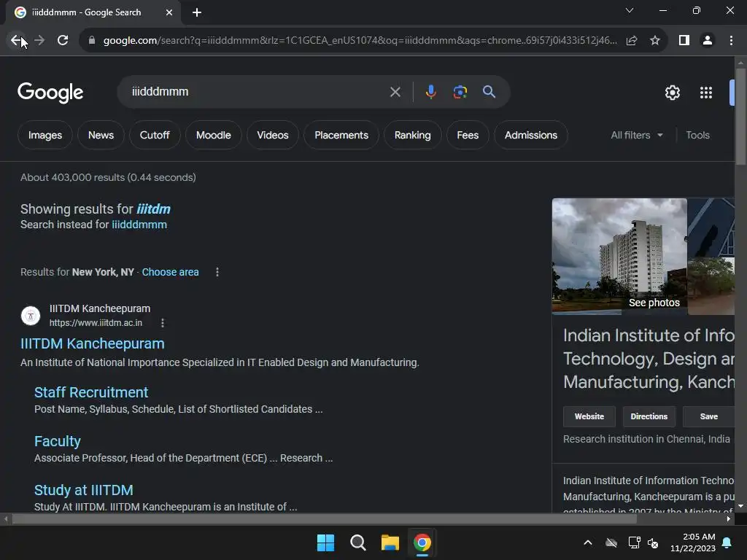This screenshot has height=560, width=747.
Task: Select the Placements filter chip
Action: tap(341, 135)
